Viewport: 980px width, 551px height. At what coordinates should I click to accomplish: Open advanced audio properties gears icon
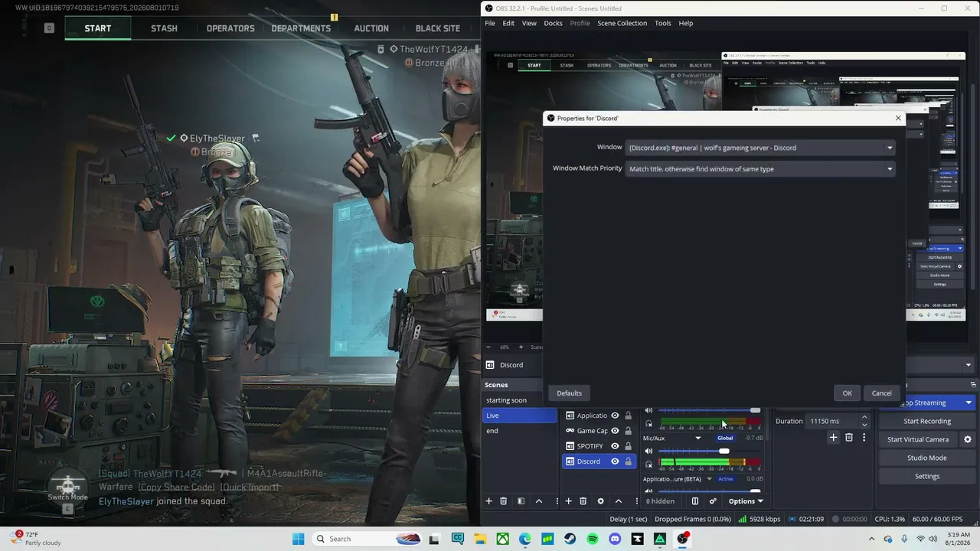[713, 501]
